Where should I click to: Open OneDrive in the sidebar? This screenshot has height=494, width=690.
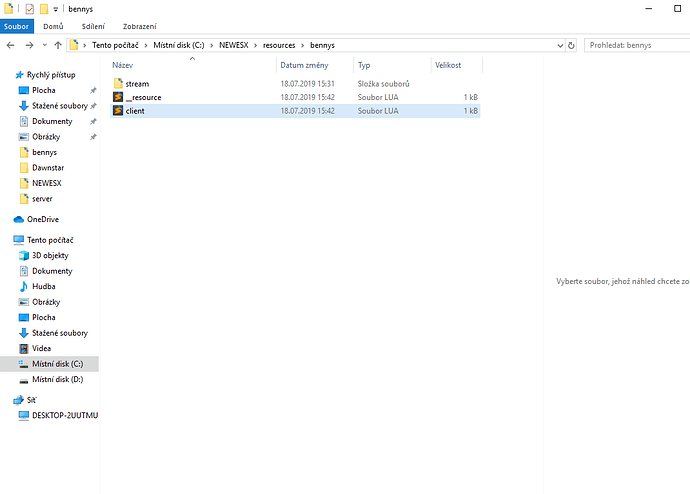(x=44, y=219)
